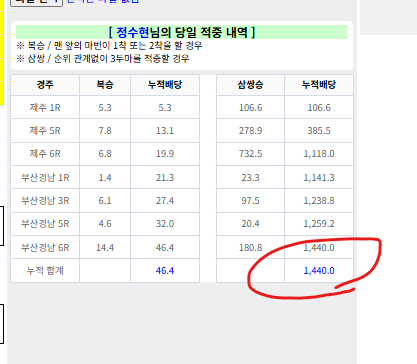Select the 삼쌍승 column header
Viewport: 417px width, 364px height.
coord(250,85)
